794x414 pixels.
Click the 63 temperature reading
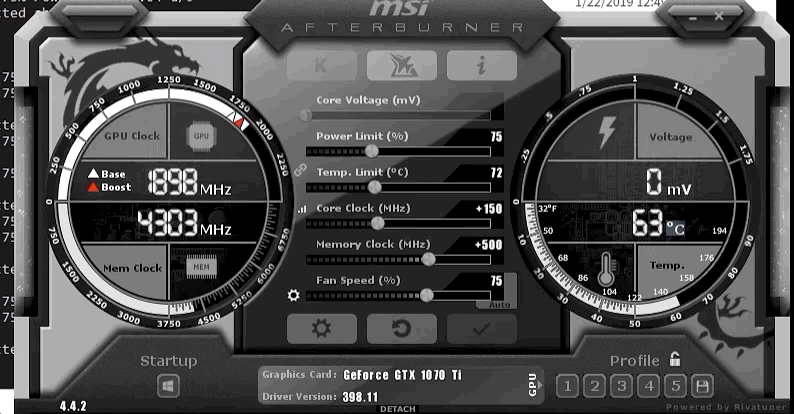pos(647,223)
